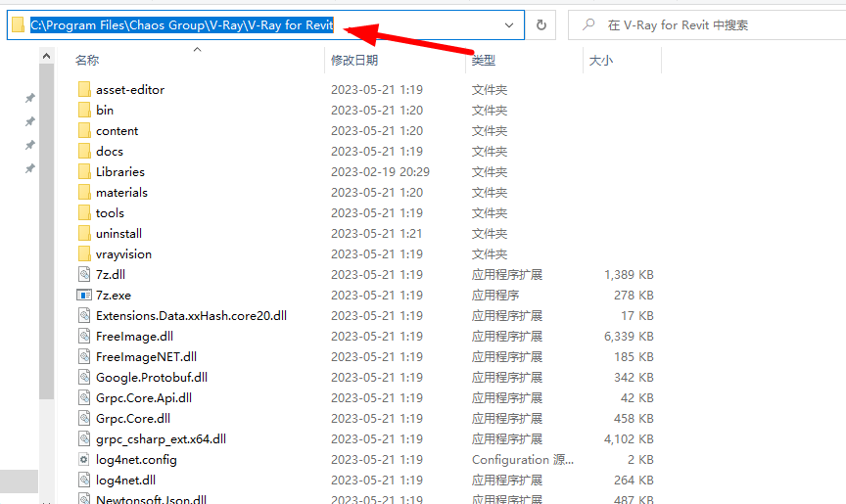The width and height of the screenshot is (846, 504).
Task: Click the second pin icon in quick access
Action: [x=30, y=121]
